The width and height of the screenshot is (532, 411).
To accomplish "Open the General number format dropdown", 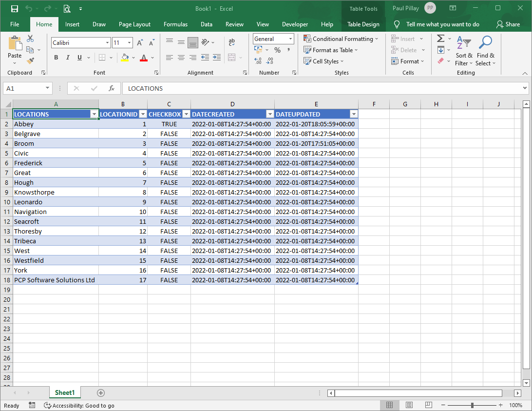I will point(290,39).
